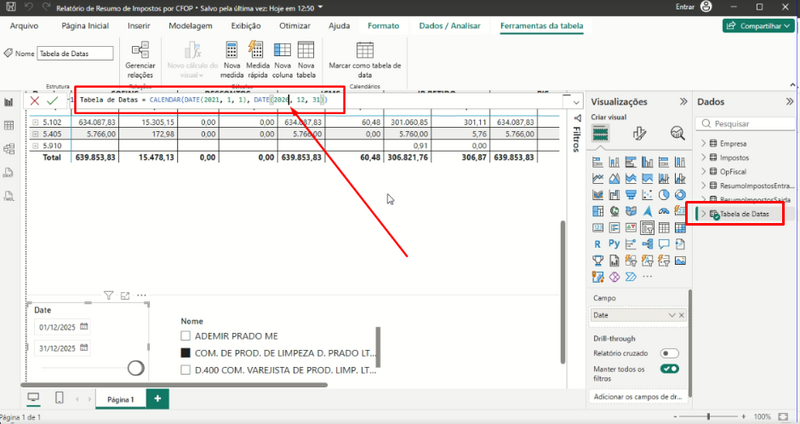Select the Página 1 tab
The height and width of the screenshot is (424, 800).
tap(120, 399)
